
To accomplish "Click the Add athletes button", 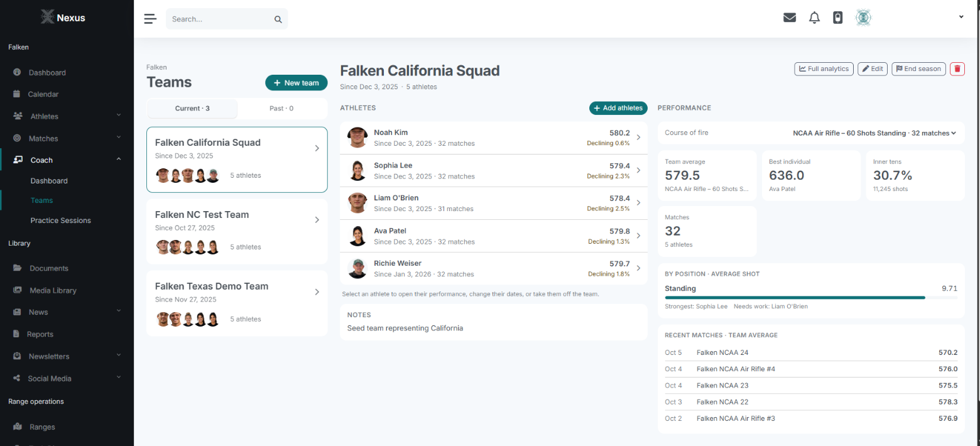I will pos(618,108).
